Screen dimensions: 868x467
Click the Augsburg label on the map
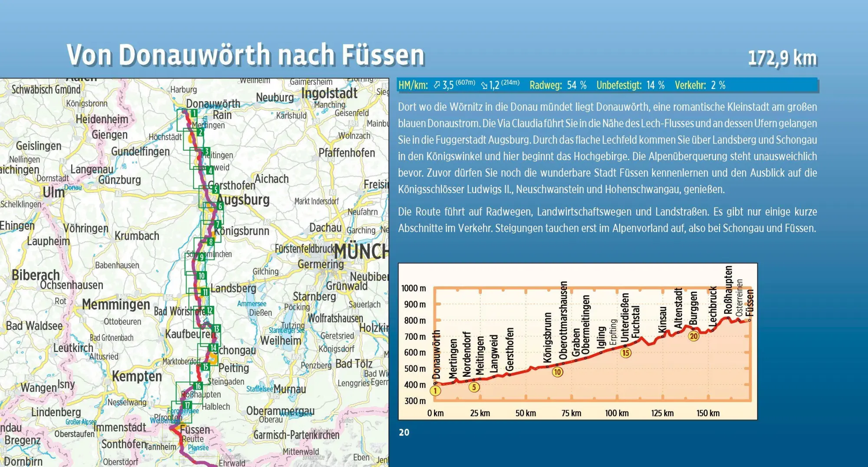pos(243,200)
